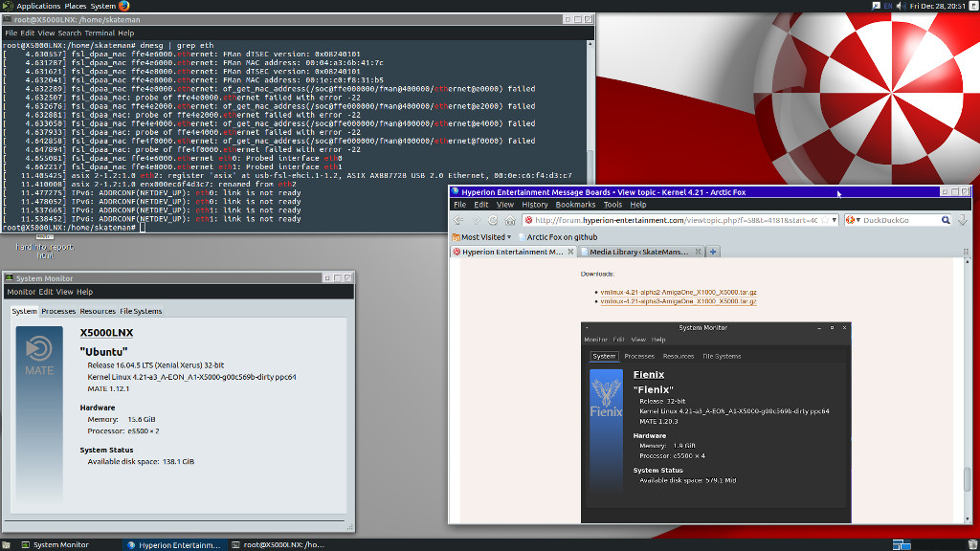980x551 pixels.
Task: Click the magnifier search icon in browser
Action: click(x=946, y=220)
